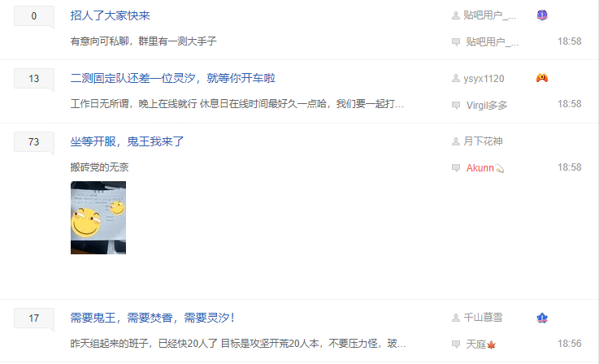599x364 pixels.
Task: Visit author ysyx1120's profile
Action: click(x=484, y=78)
